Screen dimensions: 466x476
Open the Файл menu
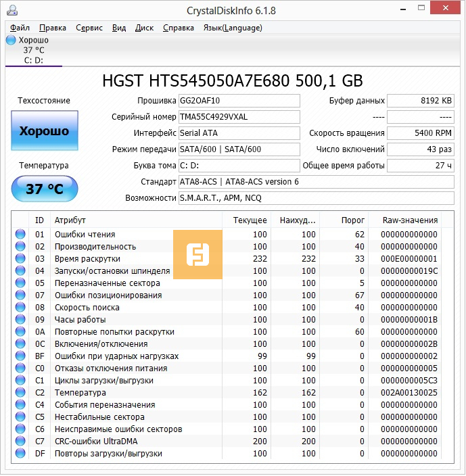20,28
